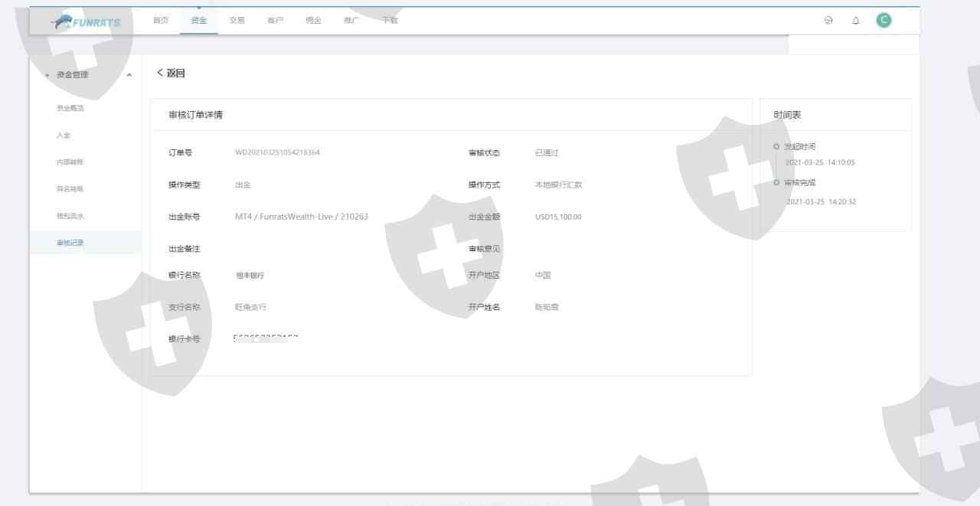Select the 推广 tab
The width and height of the screenshot is (980, 506).
point(352,21)
